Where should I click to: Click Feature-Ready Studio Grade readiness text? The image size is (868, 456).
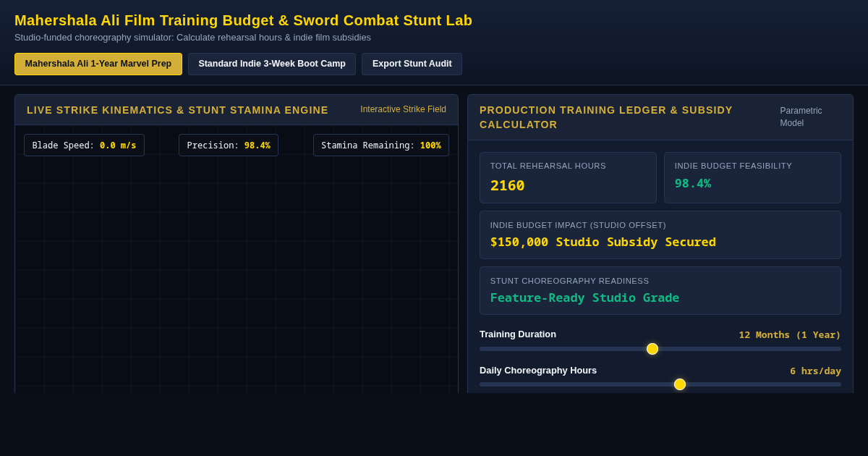pyautogui.click(x=584, y=297)
